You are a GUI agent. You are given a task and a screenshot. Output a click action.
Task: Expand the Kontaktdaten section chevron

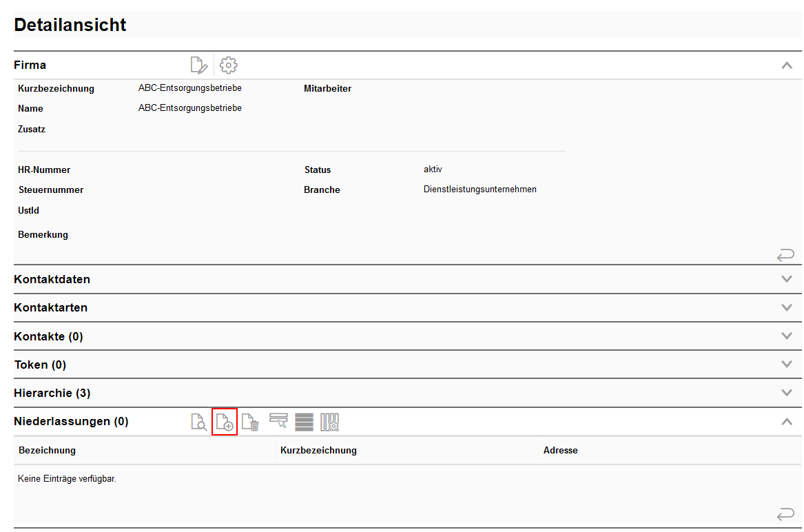click(787, 279)
